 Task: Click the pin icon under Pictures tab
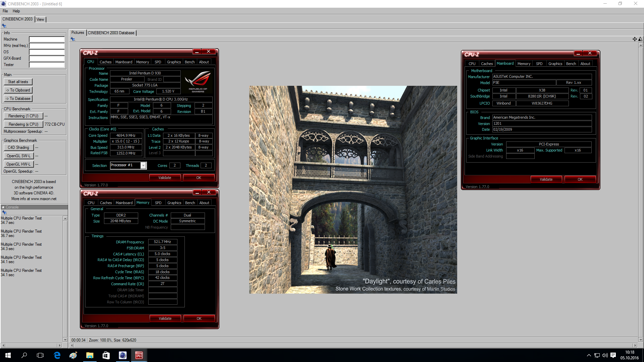[73, 39]
